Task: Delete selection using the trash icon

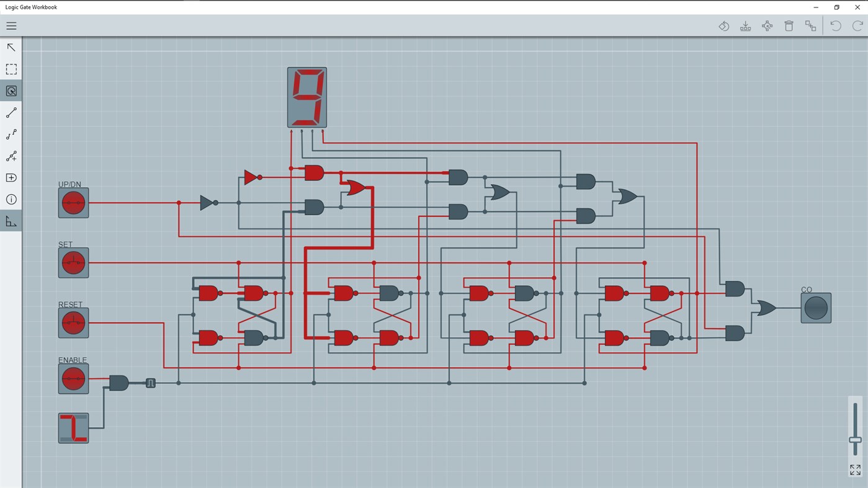Action: 789,25
